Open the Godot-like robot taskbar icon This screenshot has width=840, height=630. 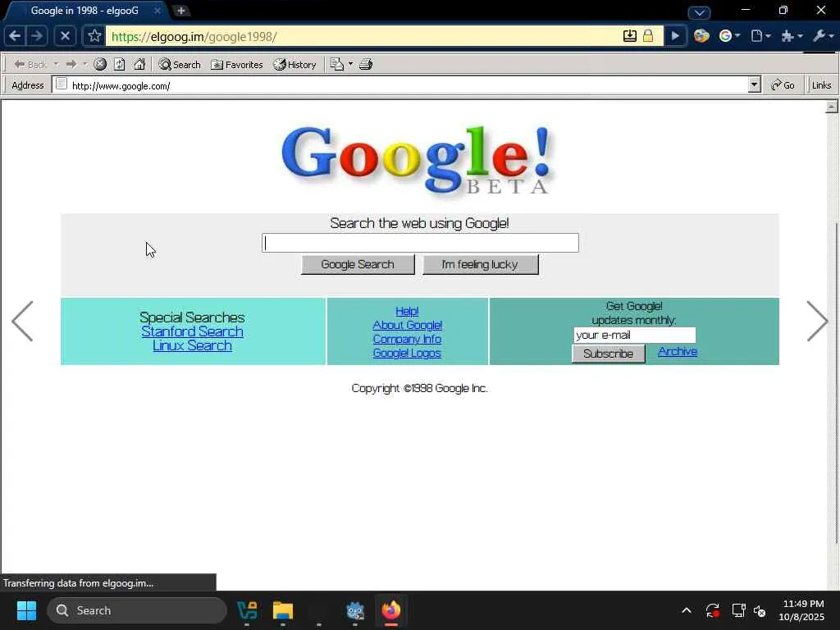pyautogui.click(x=355, y=610)
